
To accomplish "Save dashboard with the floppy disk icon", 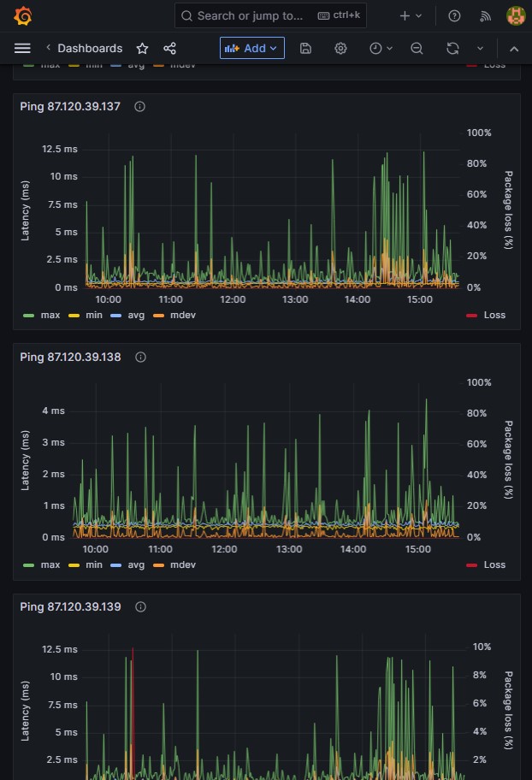I will (x=305, y=48).
